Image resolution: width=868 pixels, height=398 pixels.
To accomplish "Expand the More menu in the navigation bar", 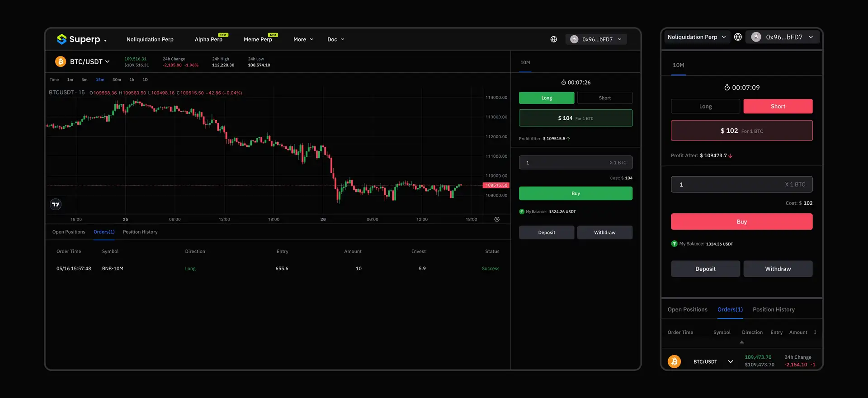I will click(303, 39).
